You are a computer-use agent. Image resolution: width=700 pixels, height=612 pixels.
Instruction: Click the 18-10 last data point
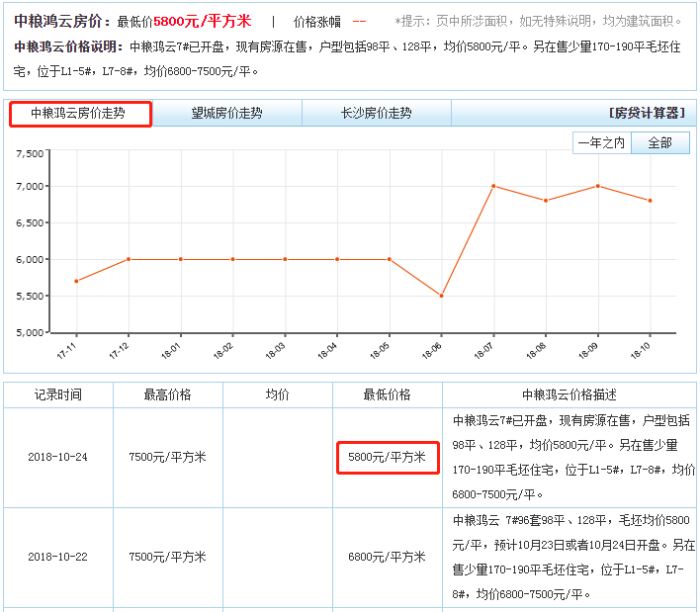click(x=650, y=200)
